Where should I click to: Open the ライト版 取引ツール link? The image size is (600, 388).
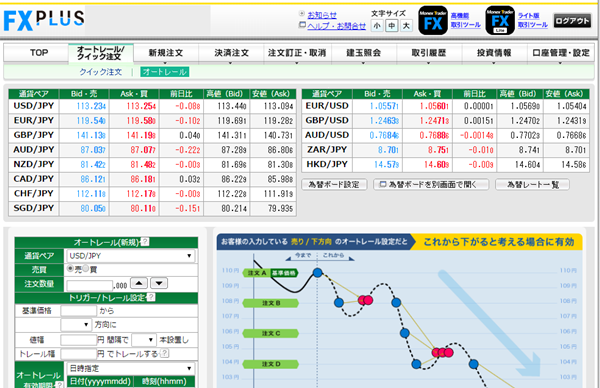point(533,20)
